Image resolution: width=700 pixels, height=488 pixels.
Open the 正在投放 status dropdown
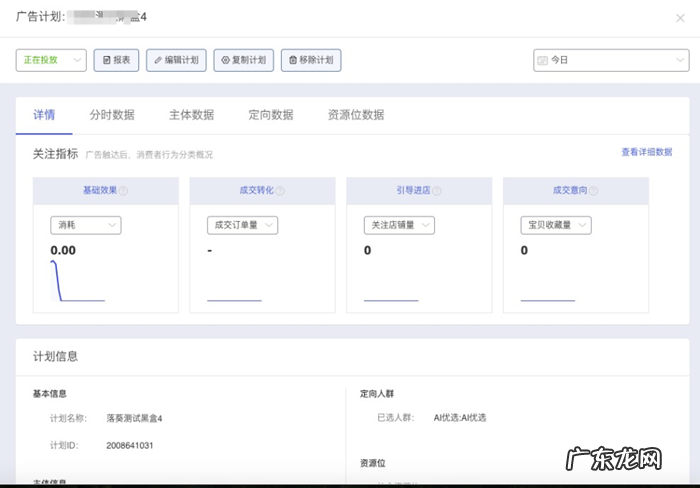tap(51, 60)
